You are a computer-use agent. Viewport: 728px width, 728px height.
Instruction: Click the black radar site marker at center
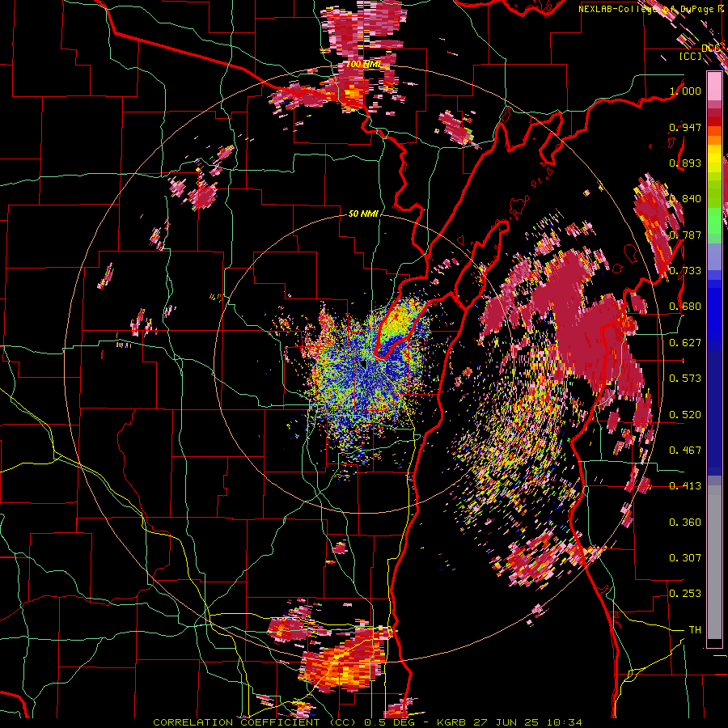click(363, 364)
